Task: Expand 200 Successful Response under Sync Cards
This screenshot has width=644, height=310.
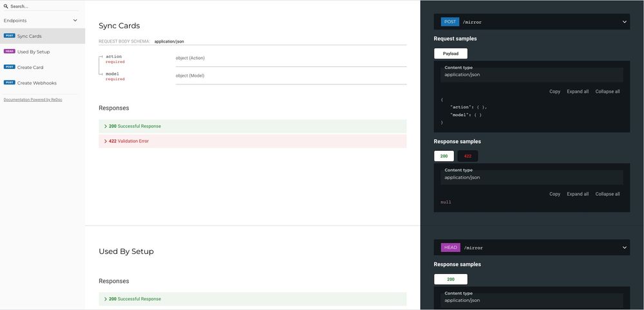Action: click(x=253, y=126)
